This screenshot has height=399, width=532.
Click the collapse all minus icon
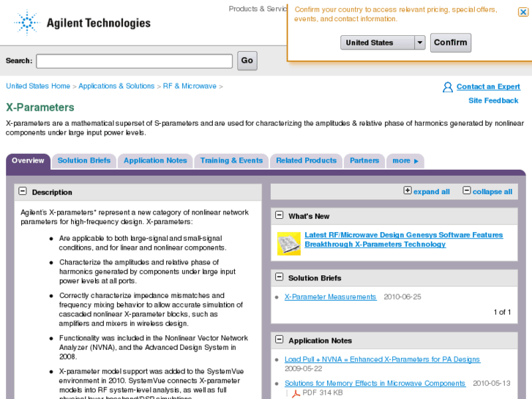(467, 190)
